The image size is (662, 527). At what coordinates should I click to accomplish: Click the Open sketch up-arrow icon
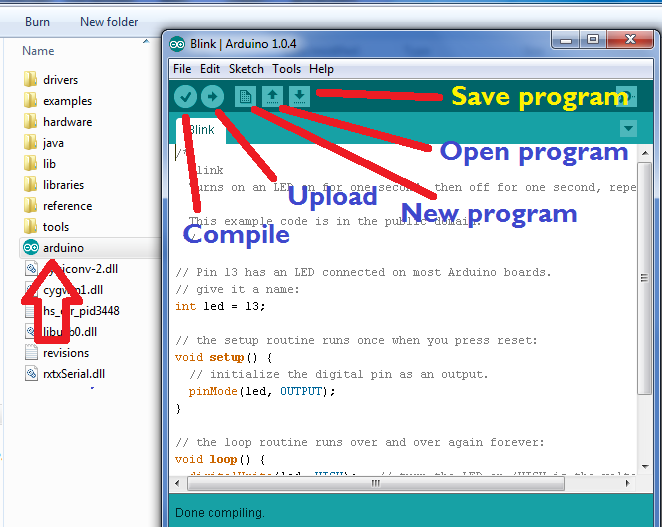point(272,97)
